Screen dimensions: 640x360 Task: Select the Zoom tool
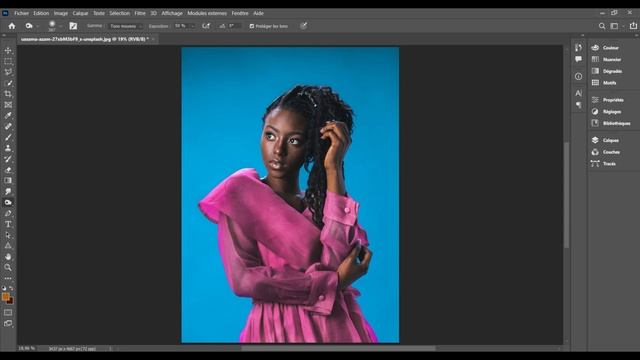pos(8,267)
